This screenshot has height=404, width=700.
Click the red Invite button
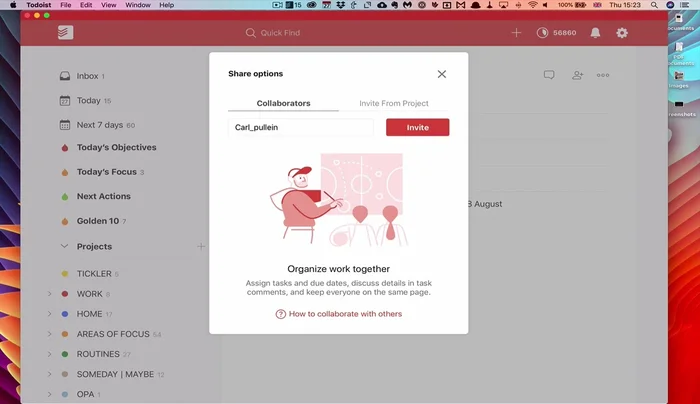tap(417, 127)
